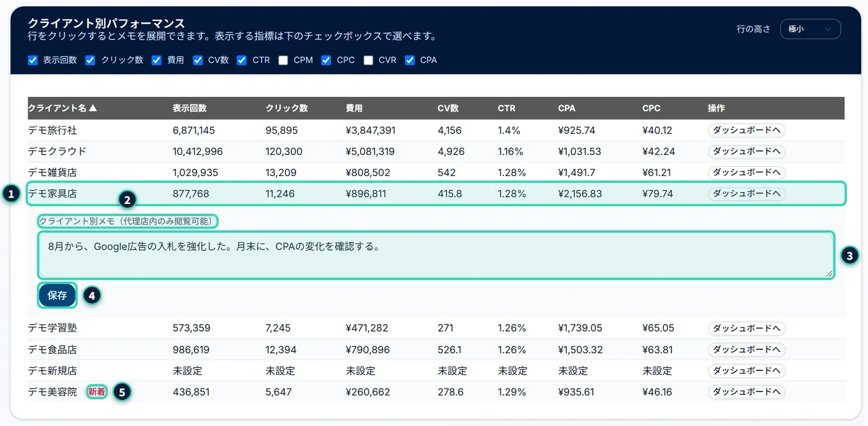This screenshot has width=868, height=426.
Task: Sort table by CTR column header
Action: click(507, 108)
